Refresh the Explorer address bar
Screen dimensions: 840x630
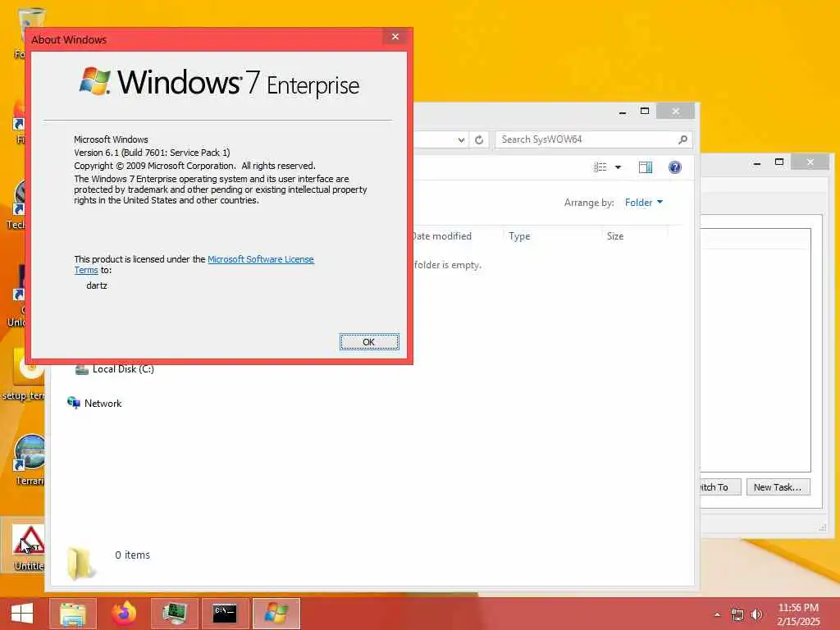(x=479, y=139)
